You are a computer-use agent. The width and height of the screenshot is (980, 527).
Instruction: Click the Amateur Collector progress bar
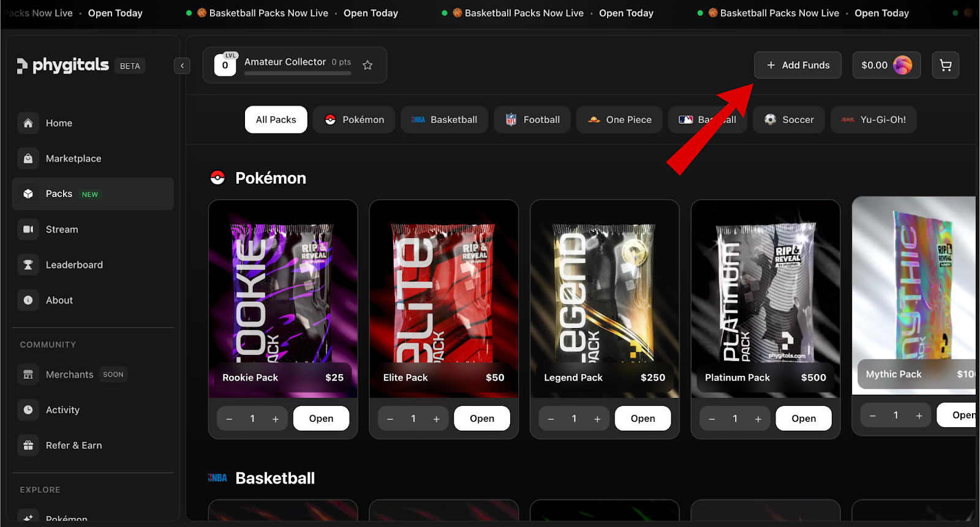pos(298,73)
